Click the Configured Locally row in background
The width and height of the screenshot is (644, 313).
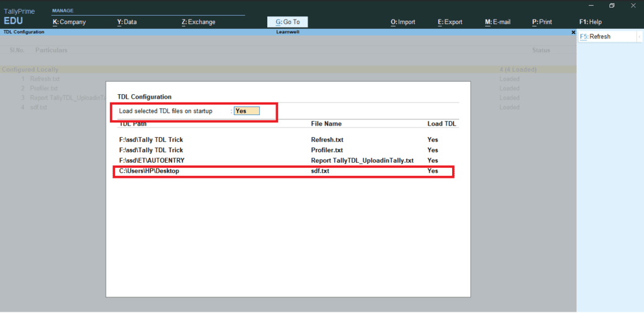287,70
